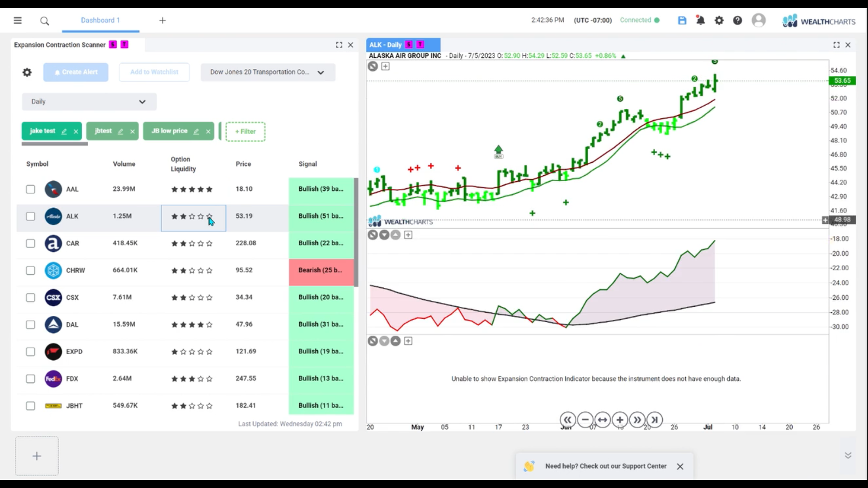Click the Add to Watchlist button
868x488 pixels.
[x=154, y=72]
